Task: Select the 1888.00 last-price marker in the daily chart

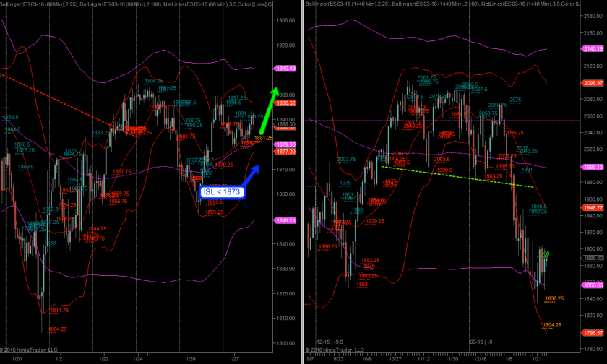Action: 593,258
